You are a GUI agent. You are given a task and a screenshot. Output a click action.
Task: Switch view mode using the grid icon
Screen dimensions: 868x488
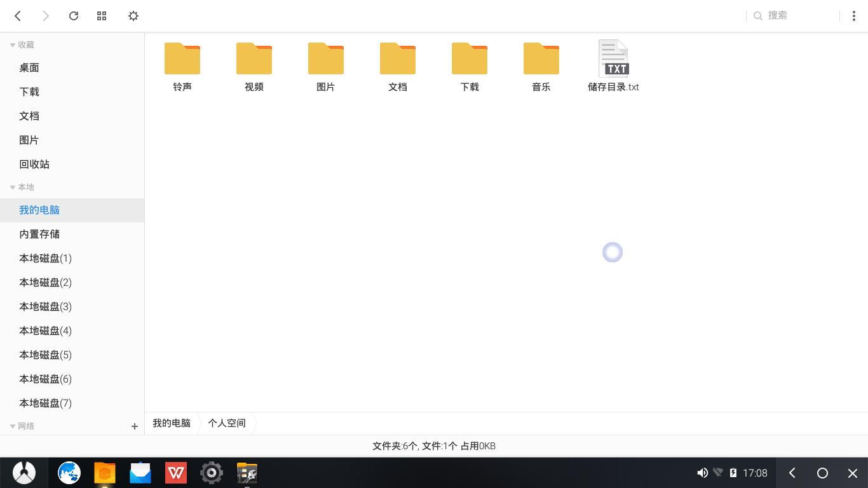pos(102,16)
